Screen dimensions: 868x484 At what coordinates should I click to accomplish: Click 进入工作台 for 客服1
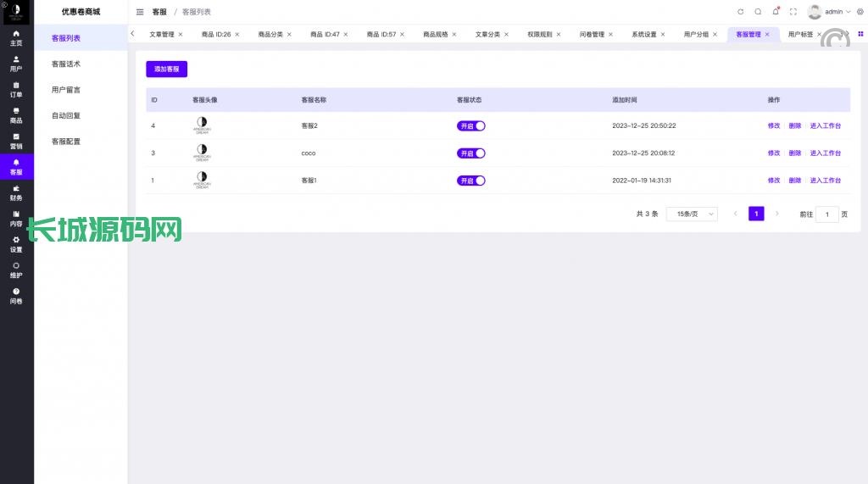coord(826,181)
